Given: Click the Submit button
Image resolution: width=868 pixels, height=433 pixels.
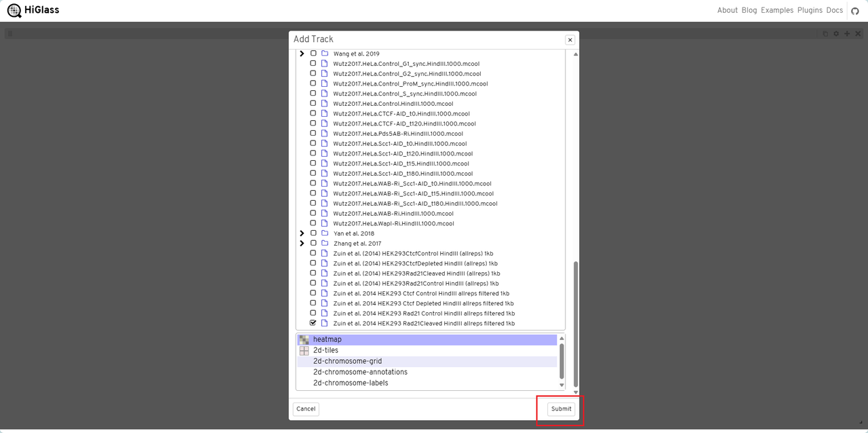Looking at the screenshot, I should pyautogui.click(x=561, y=409).
